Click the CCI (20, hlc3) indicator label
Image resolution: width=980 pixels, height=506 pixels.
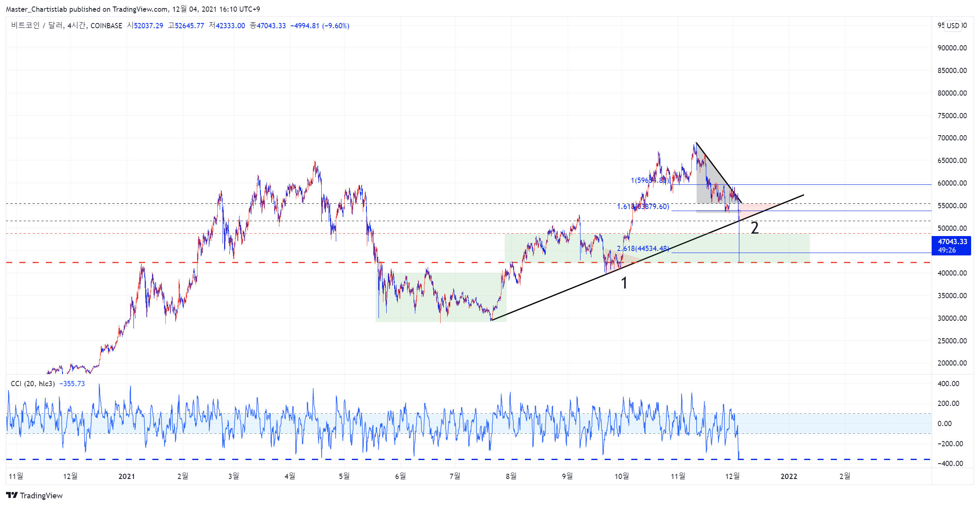coord(33,383)
